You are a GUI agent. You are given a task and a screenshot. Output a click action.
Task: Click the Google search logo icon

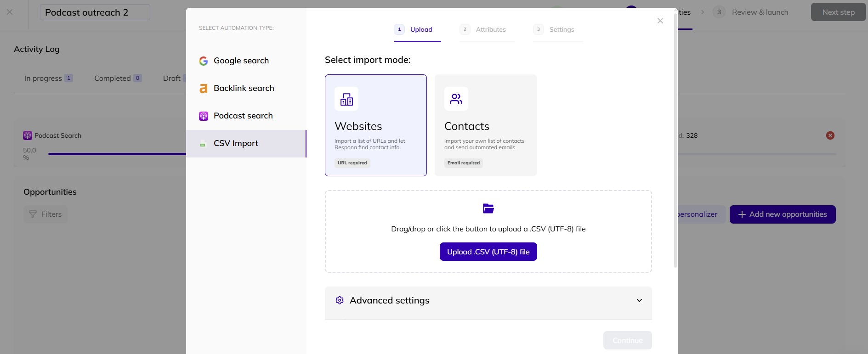click(x=203, y=61)
